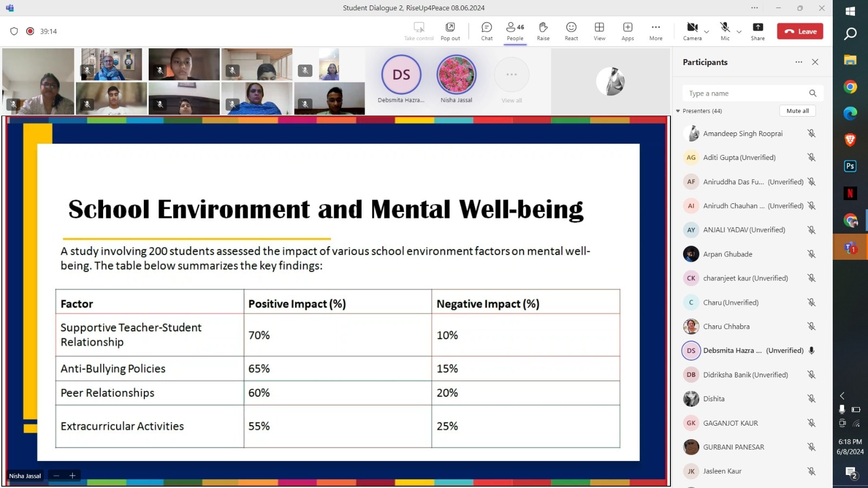
Task: Expand the Camera options dropdown arrow
Action: (706, 32)
